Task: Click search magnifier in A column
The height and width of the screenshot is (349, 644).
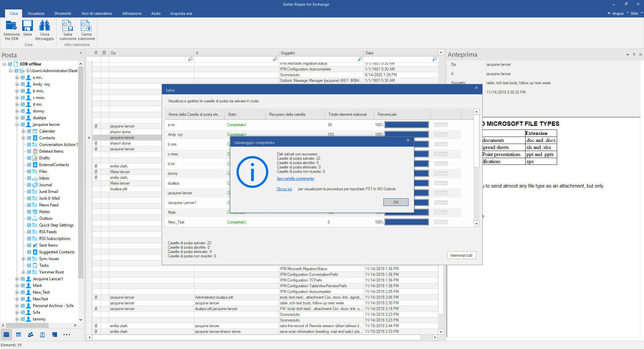Action: point(275,59)
